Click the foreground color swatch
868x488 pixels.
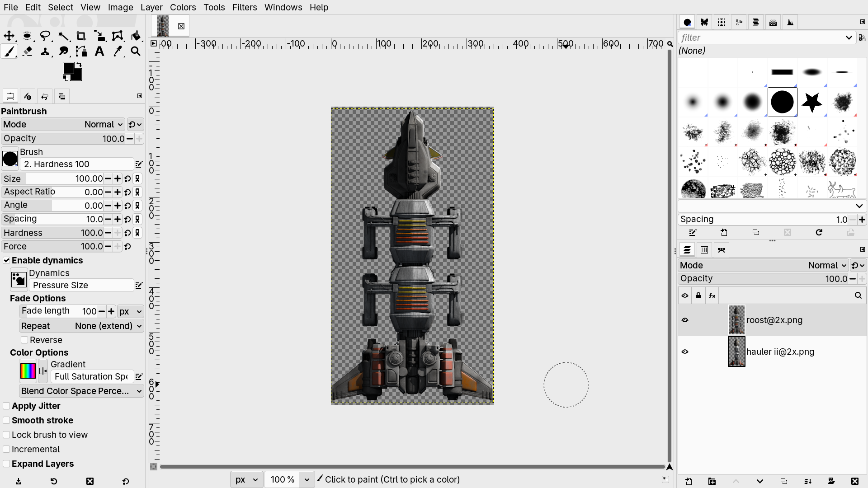68,68
